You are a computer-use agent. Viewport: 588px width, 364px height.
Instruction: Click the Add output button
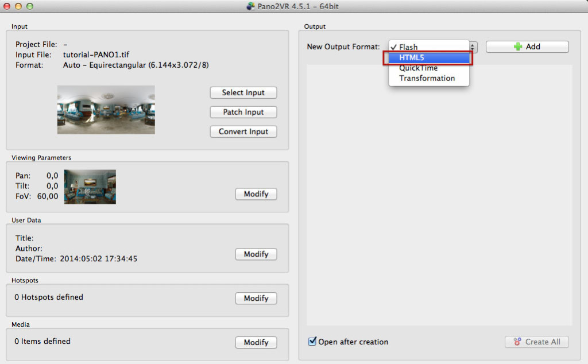[x=527, y=47]
